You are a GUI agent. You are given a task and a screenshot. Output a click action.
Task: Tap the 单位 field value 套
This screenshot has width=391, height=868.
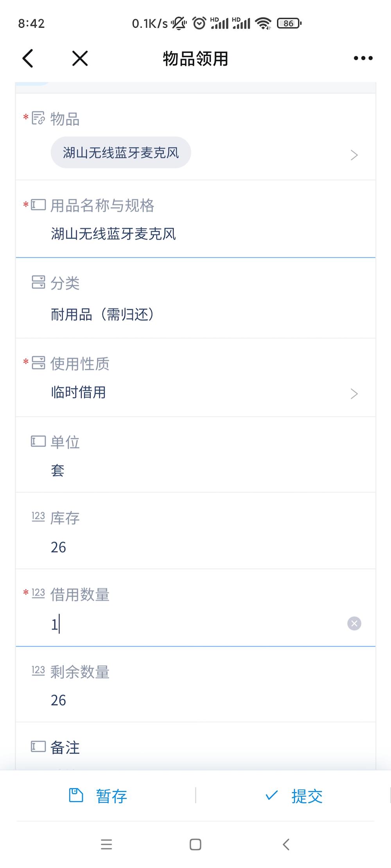(57, 470)
